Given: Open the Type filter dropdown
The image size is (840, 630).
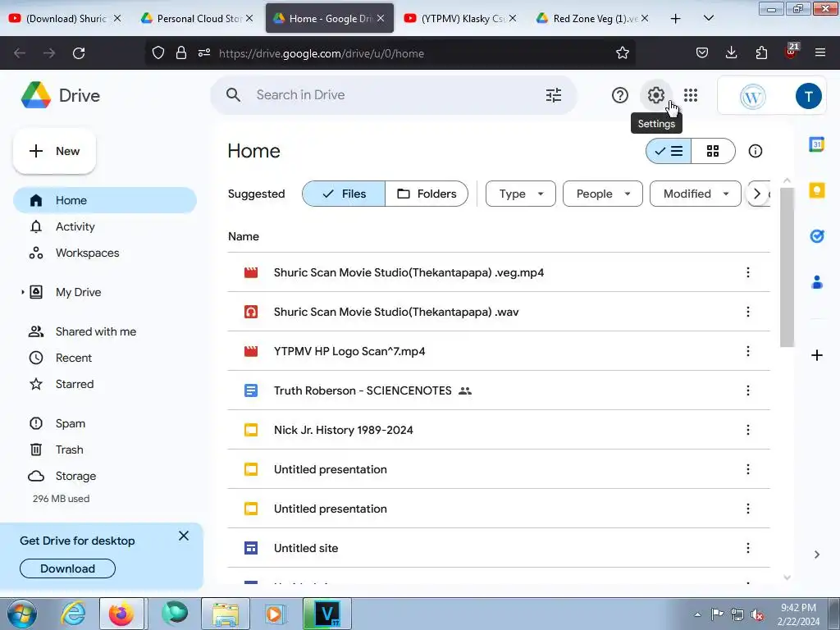Looking at the screenshot, I should point(521,194).
